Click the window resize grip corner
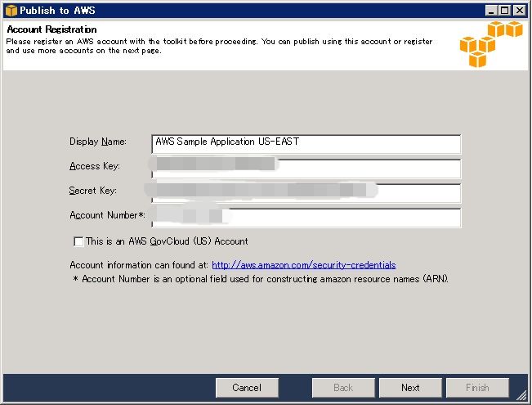Screen dimensions: 532x405 [x=521, y=395]
